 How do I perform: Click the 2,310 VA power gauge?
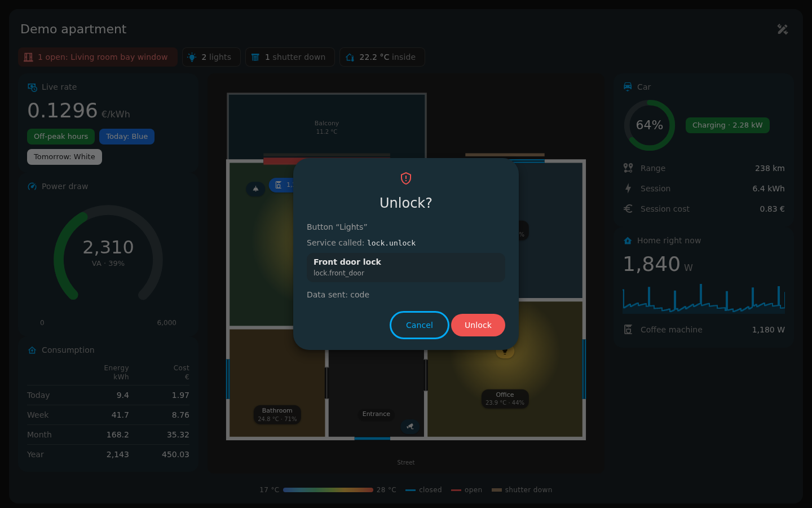pyautogui.click(x=108, y=253)
